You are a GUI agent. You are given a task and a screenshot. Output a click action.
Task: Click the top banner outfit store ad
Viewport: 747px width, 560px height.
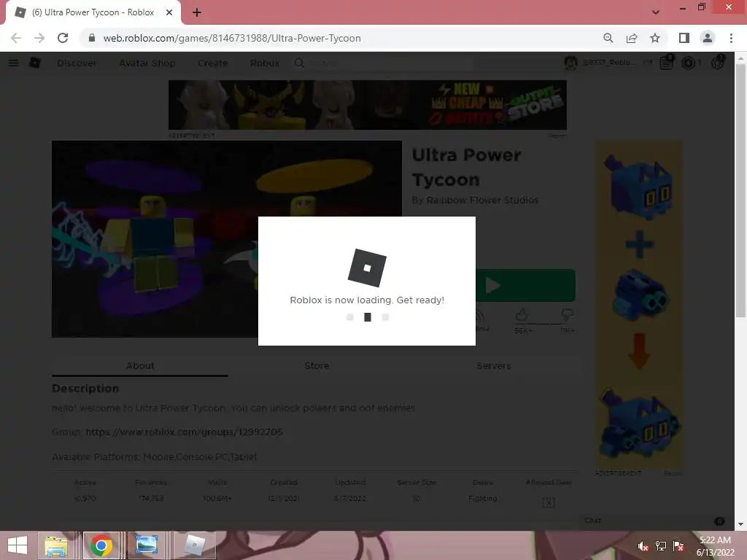click(x=368, y=105)
